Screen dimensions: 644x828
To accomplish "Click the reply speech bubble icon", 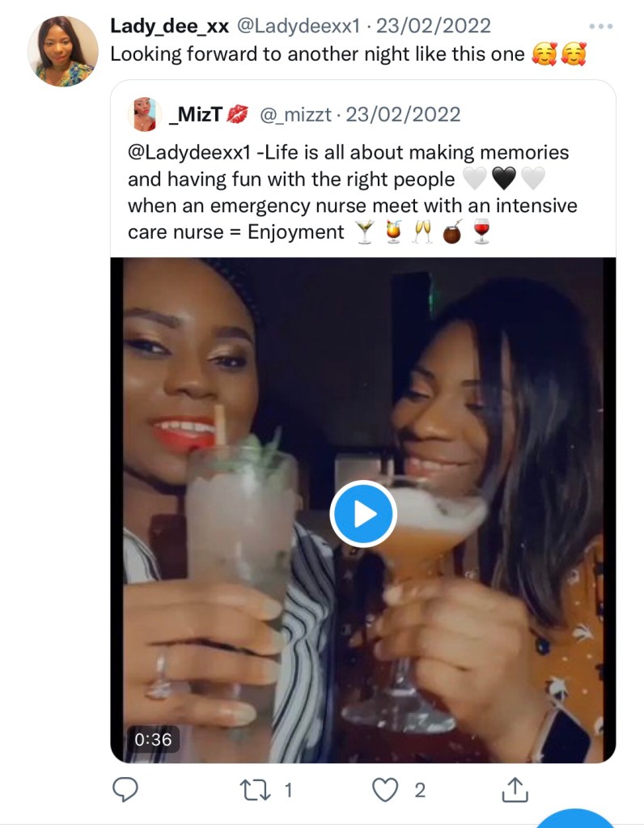I will tap(124, 789).
